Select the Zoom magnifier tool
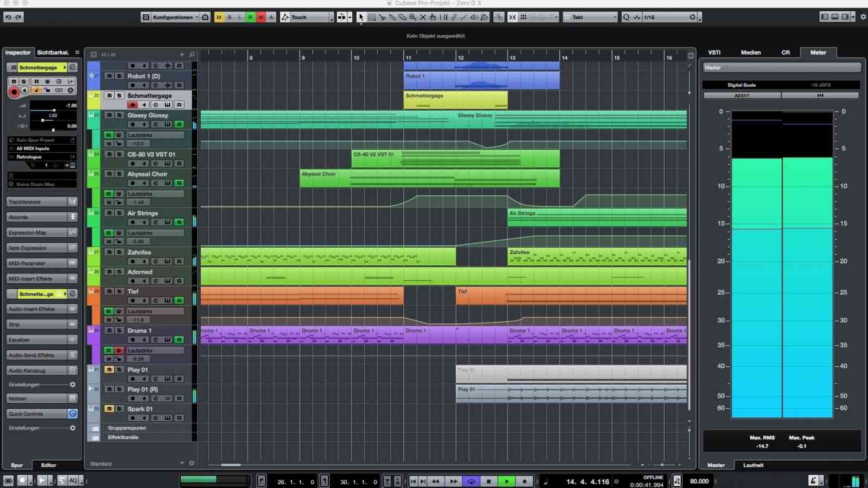Screen dimensions: 868x488 point(412,17)
